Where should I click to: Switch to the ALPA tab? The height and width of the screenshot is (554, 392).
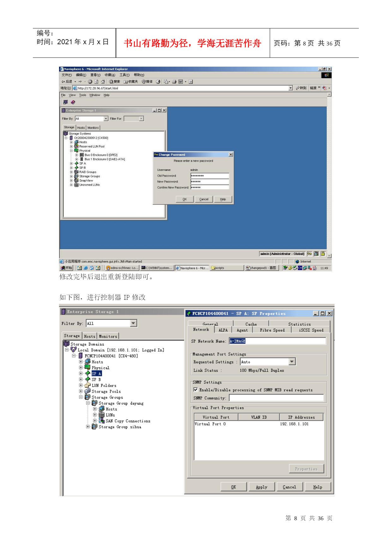[223, 330]
